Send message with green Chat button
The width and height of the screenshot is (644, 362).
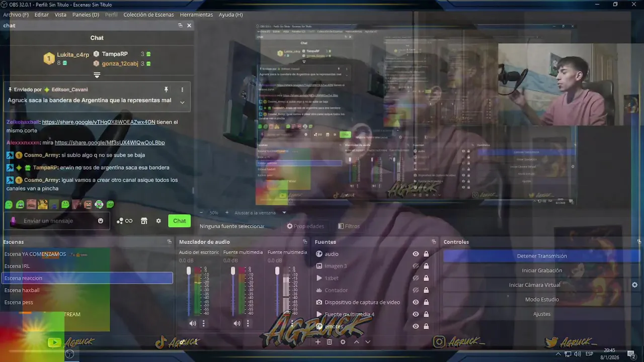tap(180, 221)
